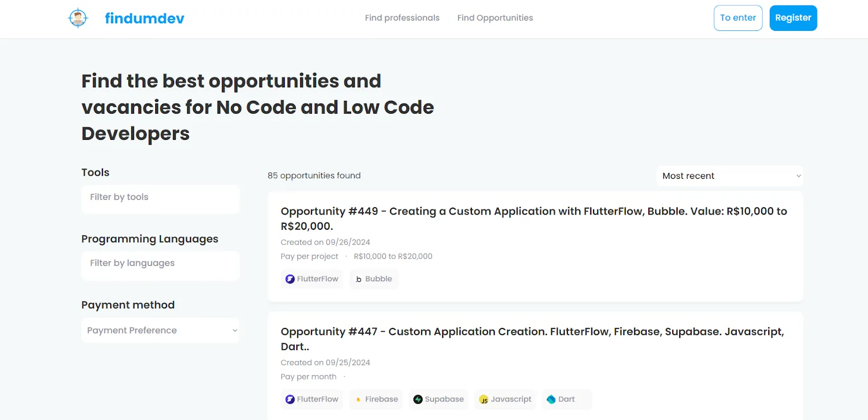The image size is (868, 420).
Task: Open Opportunity #449 title
Action: pyautogui.click(x=534, y=218)
